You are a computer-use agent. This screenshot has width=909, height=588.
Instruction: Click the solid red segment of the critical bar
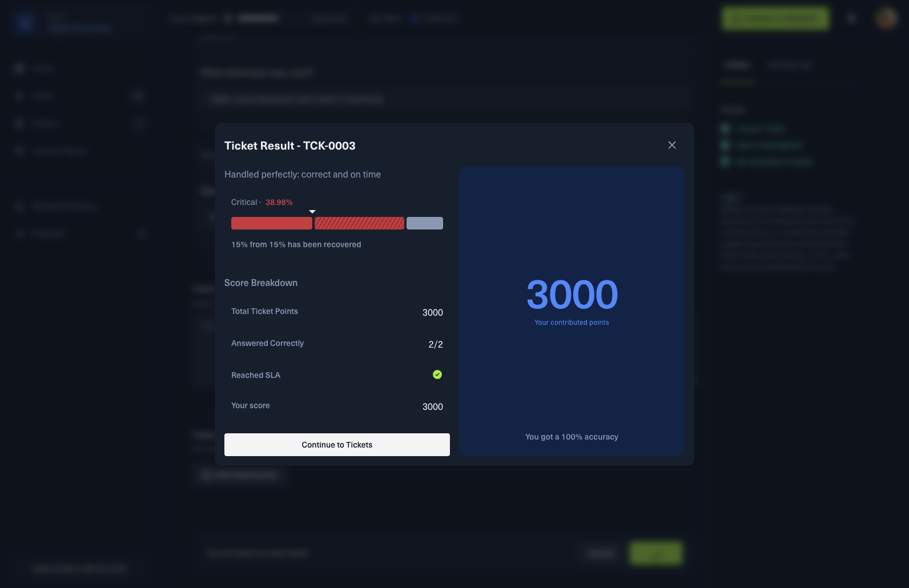coord(271,223)
